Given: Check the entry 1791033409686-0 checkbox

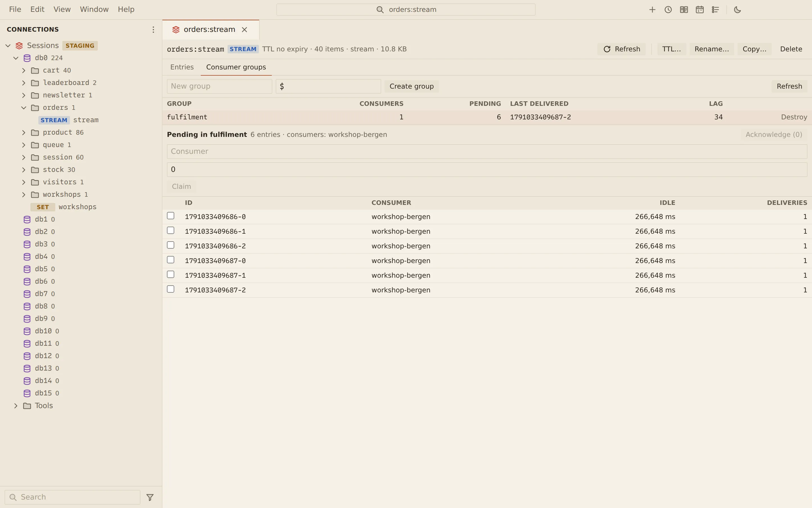Looking at the screenshot, I should pos(171,216).
